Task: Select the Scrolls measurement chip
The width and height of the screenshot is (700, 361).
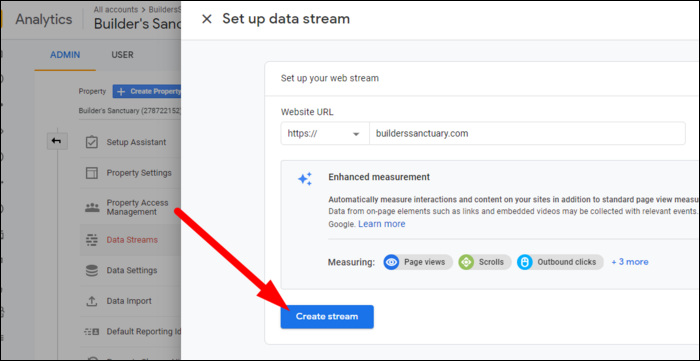Action: (x=485, y=262)
